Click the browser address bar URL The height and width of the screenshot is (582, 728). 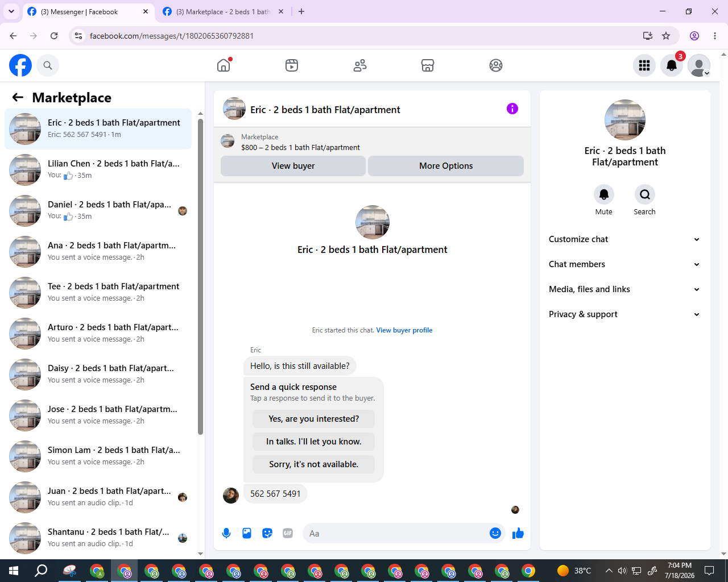pyautogui.click(x=172, y=36)
